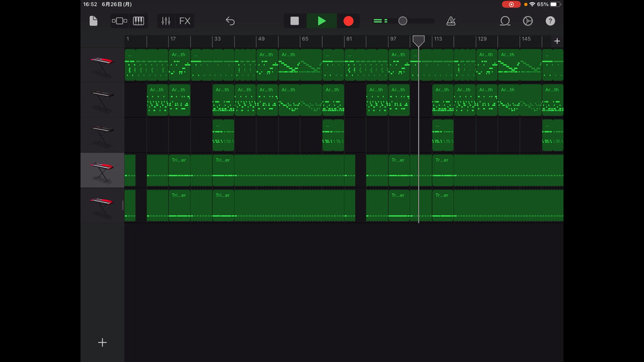This screenshot has height=362, width=644.
Task: Tap the undo arrow
Action: (230, 21)
